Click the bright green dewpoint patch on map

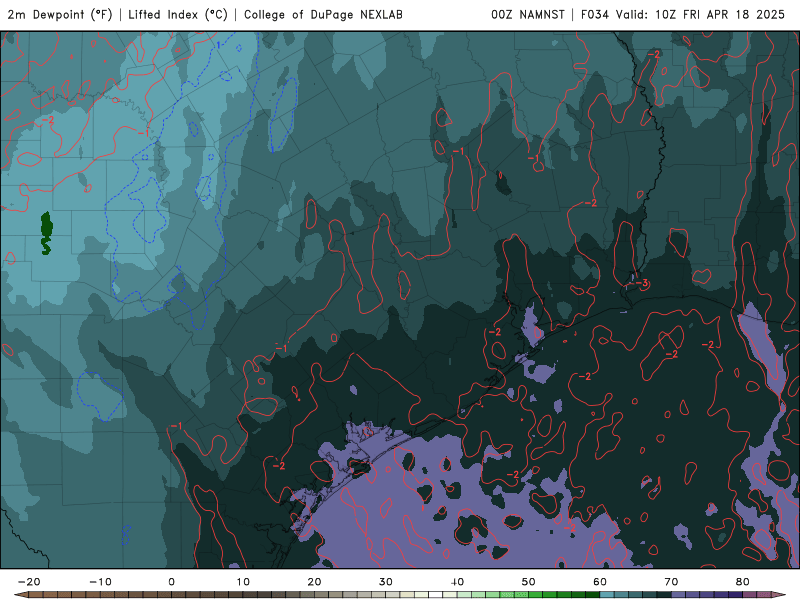(46, 233)
